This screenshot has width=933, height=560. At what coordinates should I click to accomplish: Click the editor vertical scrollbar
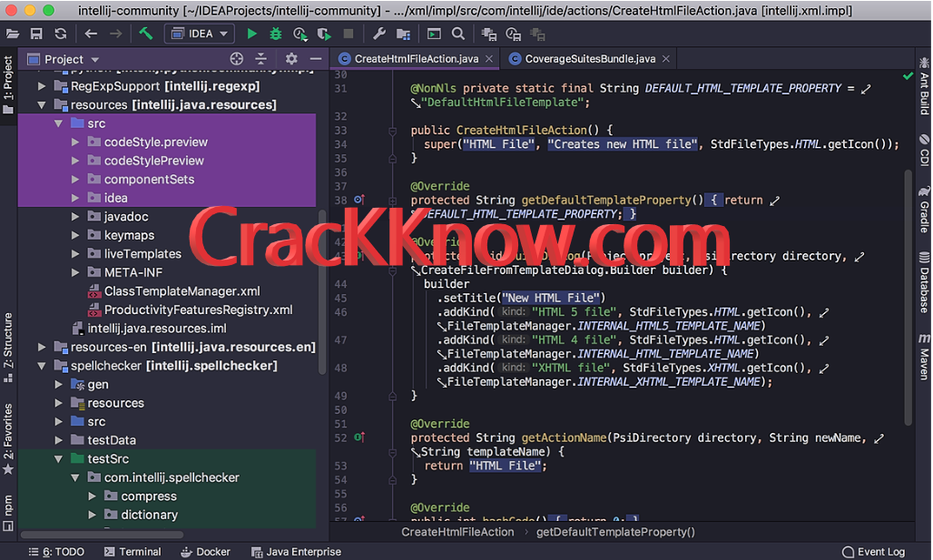pos(908,298)
